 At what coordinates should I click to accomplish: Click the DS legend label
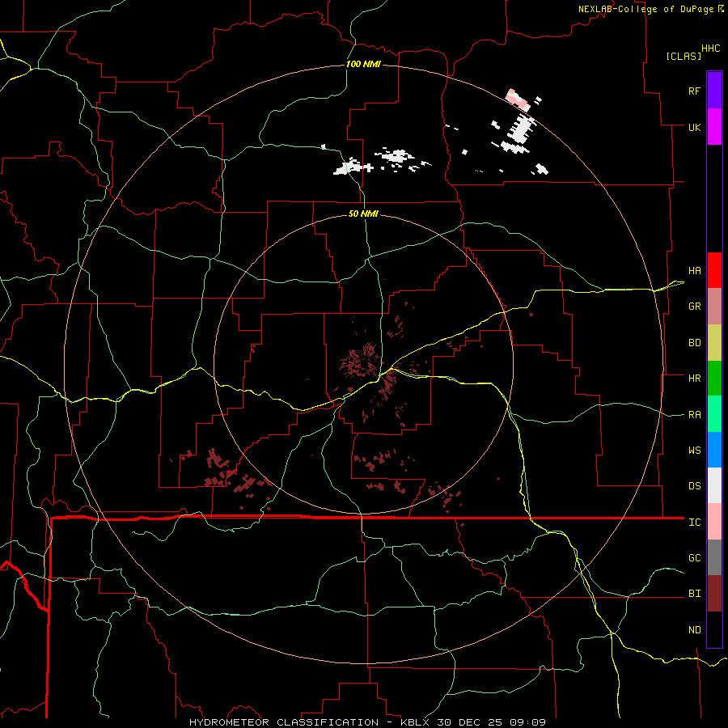tap(694, 486)
